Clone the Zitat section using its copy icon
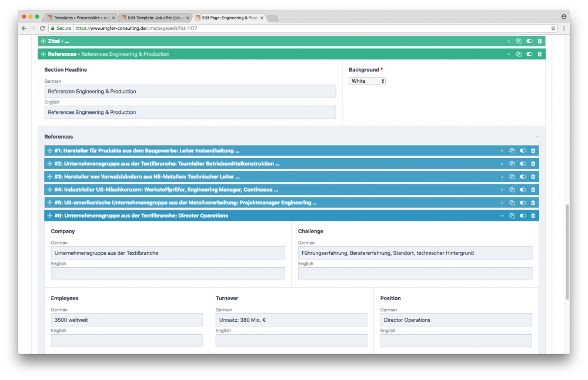This screenshot has height=380, width=588. 519,41
